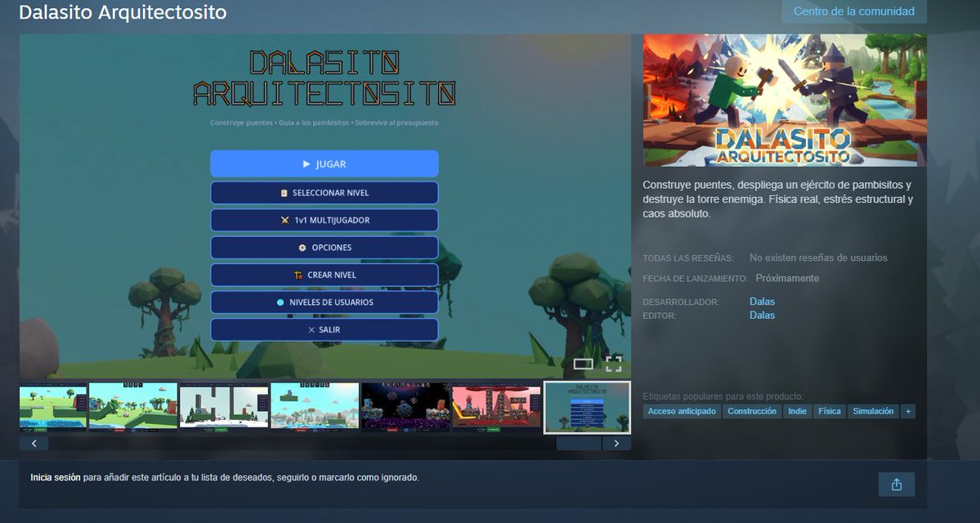Click SELECCIONAR NIVEL in the screenshot
980x523 pixels.
(324, 193)
